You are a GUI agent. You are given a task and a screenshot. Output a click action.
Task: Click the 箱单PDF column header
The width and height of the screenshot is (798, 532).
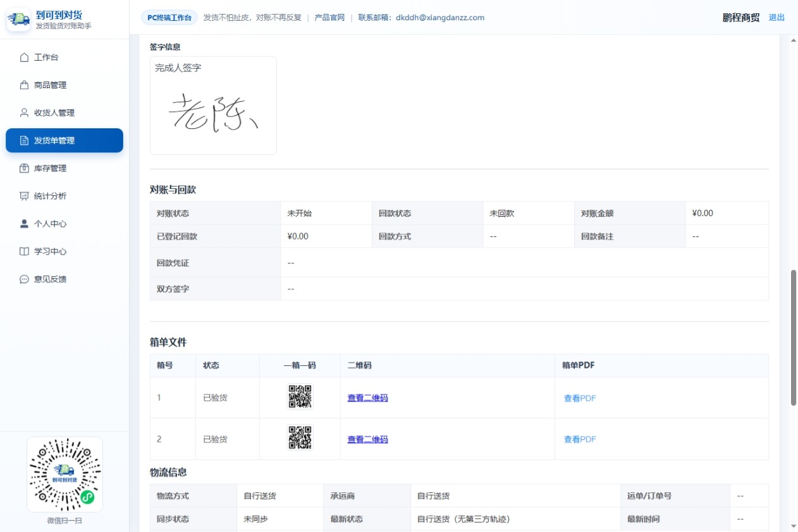(x=578, y=365)
